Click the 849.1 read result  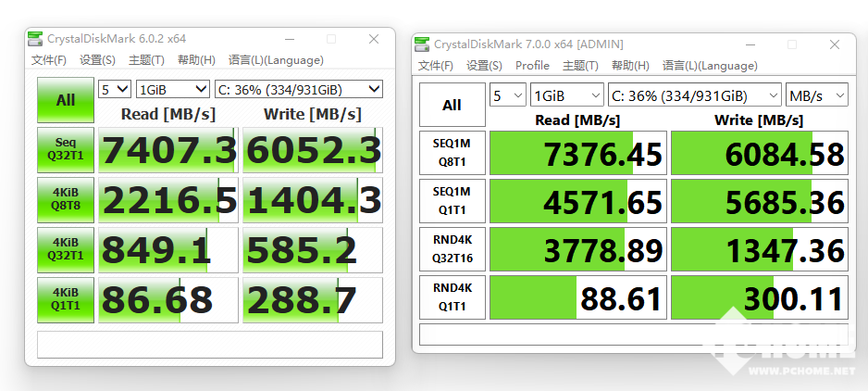point(168,250)
